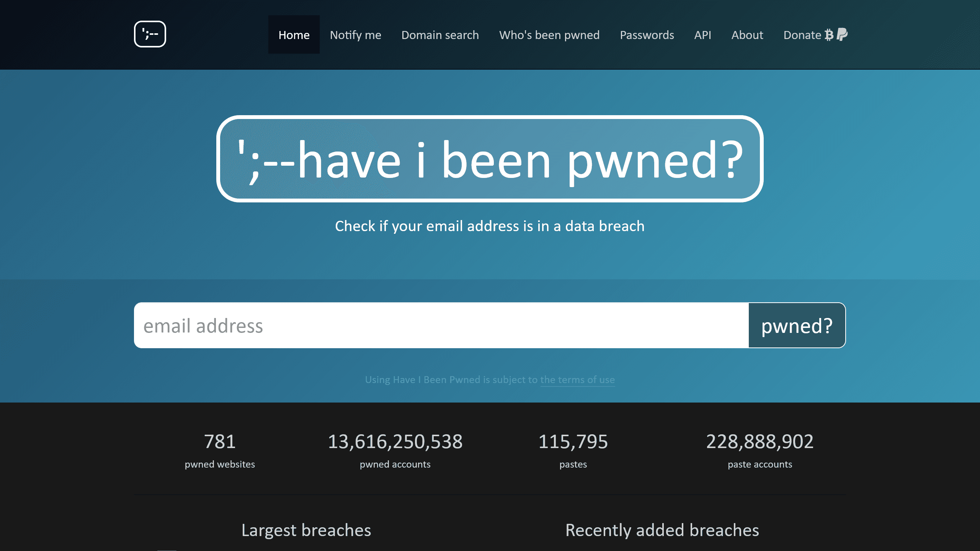The width and height of the screenshot is (980, 551).
Task: Click the 'pwned accounts' label
Action: (x=395, y=464)
